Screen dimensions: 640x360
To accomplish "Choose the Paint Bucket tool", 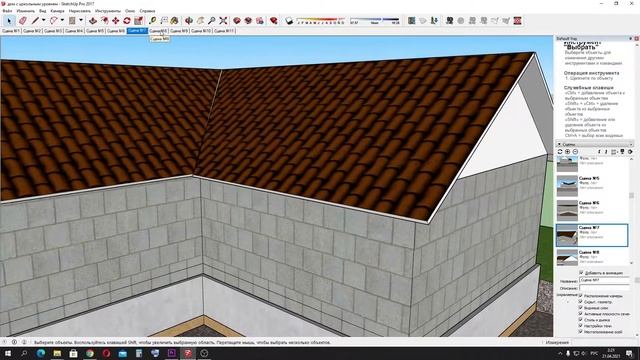I will (175, 20).
